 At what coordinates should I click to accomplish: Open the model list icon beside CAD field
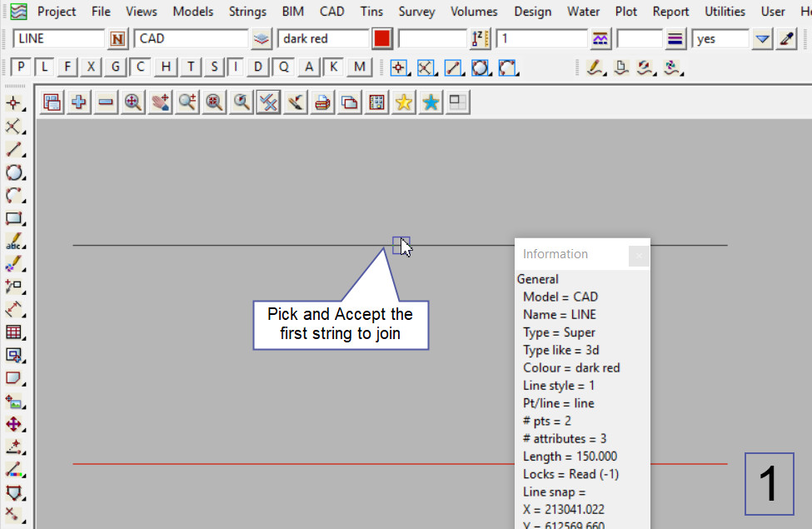click(x=262, y=39)
